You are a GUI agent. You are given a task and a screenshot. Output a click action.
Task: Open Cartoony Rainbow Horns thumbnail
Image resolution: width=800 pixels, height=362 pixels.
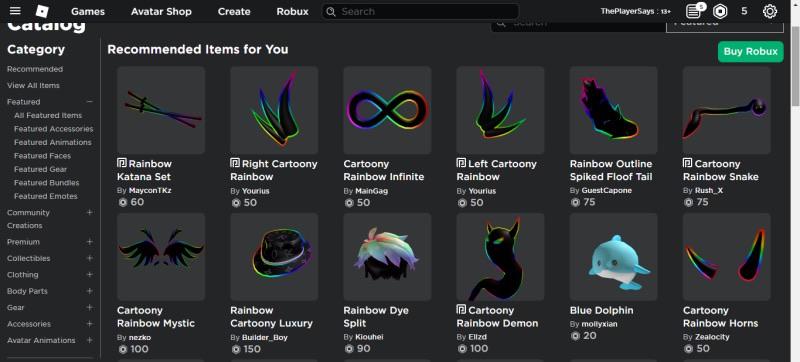(x=727, y=257)
